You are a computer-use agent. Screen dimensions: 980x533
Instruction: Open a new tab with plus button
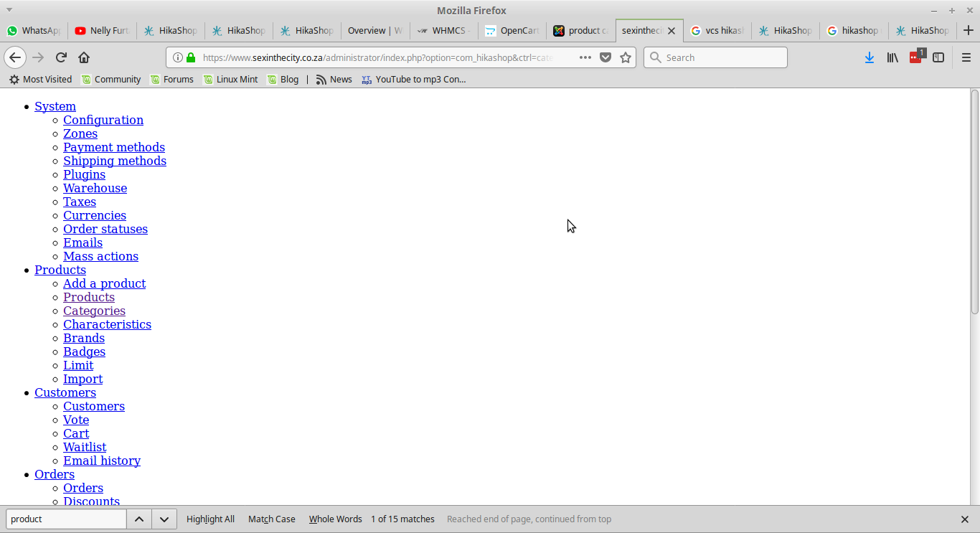click(969, 30)
